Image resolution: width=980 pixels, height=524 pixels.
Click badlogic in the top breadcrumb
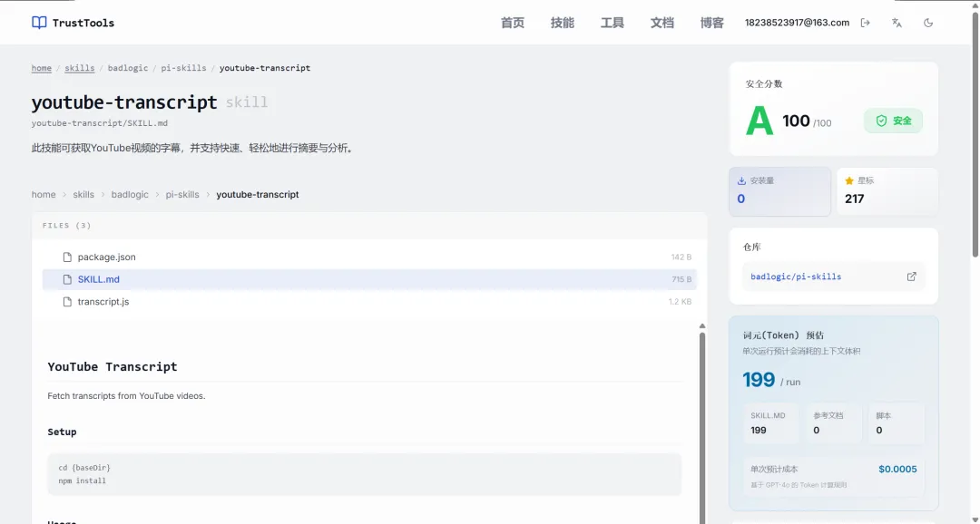pyautogui.click(x=128, y=67)
